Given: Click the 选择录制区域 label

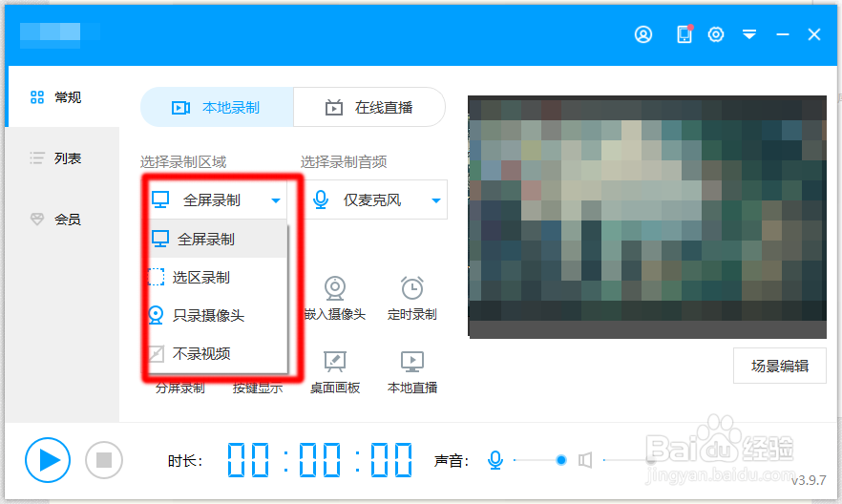Looking at the screenshot, I should click(x=183, y=161).
